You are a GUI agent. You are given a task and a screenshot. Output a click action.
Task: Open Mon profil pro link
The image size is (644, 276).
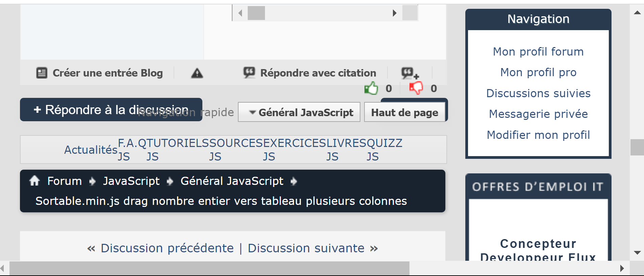click(538, 72)
